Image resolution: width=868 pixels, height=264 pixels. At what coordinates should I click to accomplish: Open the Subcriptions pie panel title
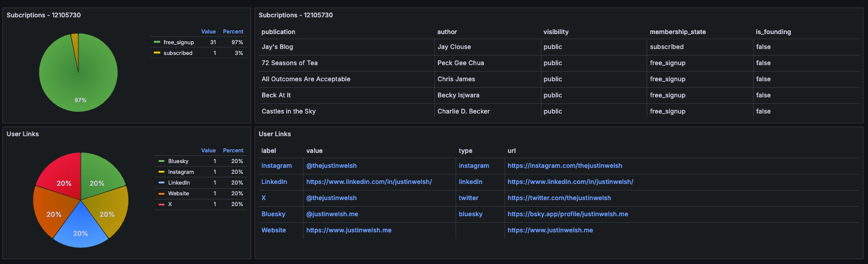click(44, 15)
